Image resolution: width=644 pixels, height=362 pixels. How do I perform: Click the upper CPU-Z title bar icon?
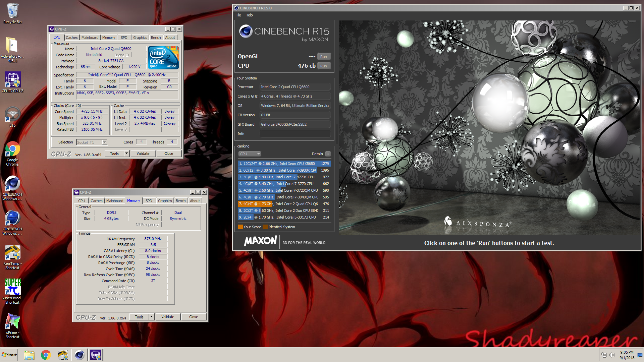52,29
